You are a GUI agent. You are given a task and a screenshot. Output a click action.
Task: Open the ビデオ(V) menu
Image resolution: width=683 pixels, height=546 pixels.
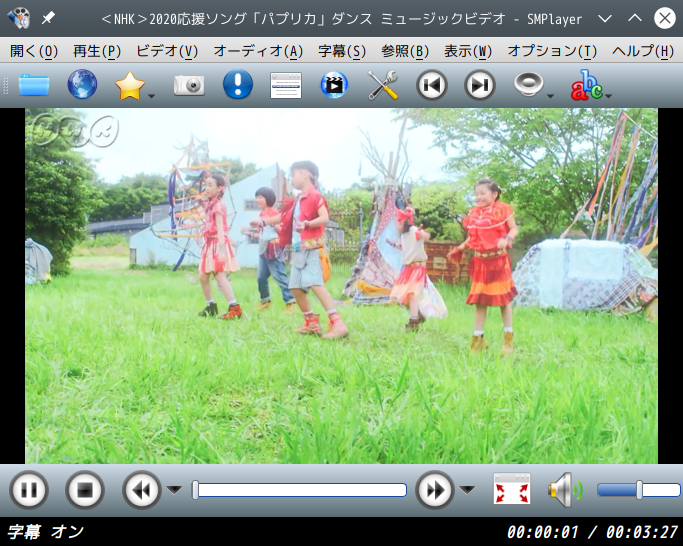pos(167,51)
